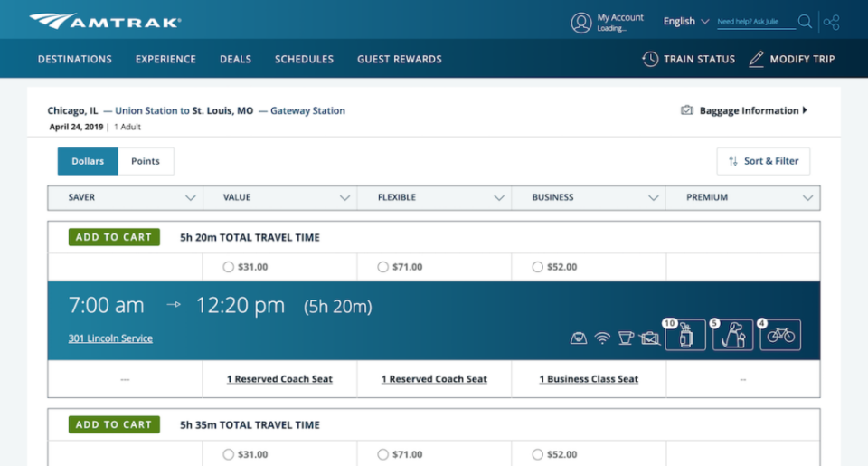Click the search magnifier icon
The height and width of the screenshot is (466, 868).
[x=805, y=22]
